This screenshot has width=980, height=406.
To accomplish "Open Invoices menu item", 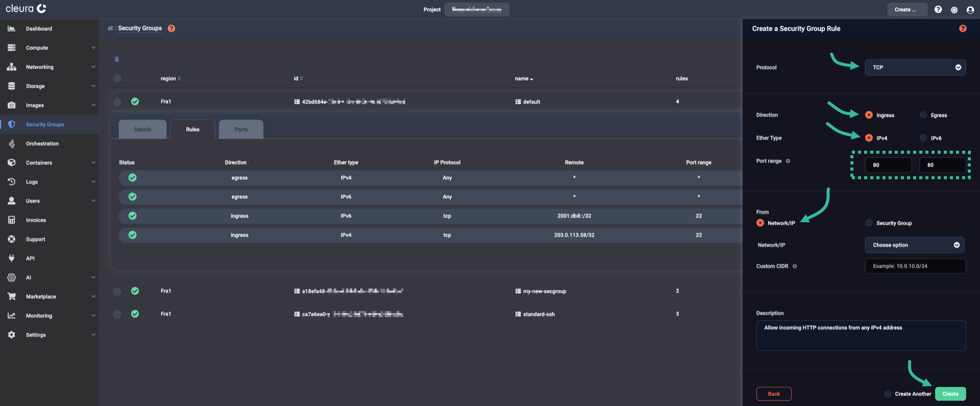I will pos(36,220).
